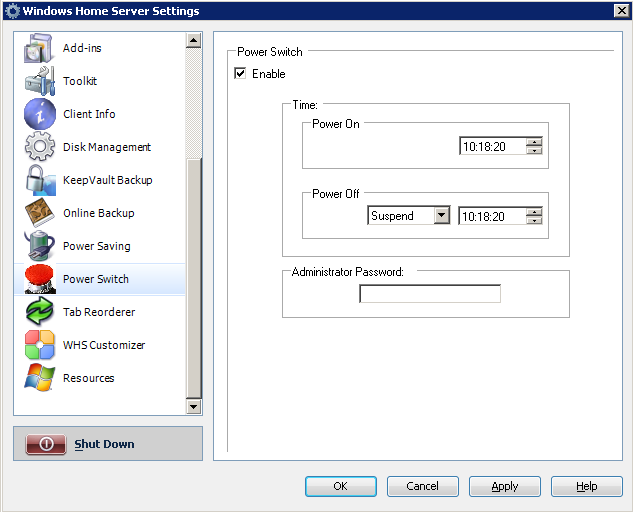Increase the Power Off time with up arrow
The height and width of the screenshot is (512, 633).
point(534,212)
